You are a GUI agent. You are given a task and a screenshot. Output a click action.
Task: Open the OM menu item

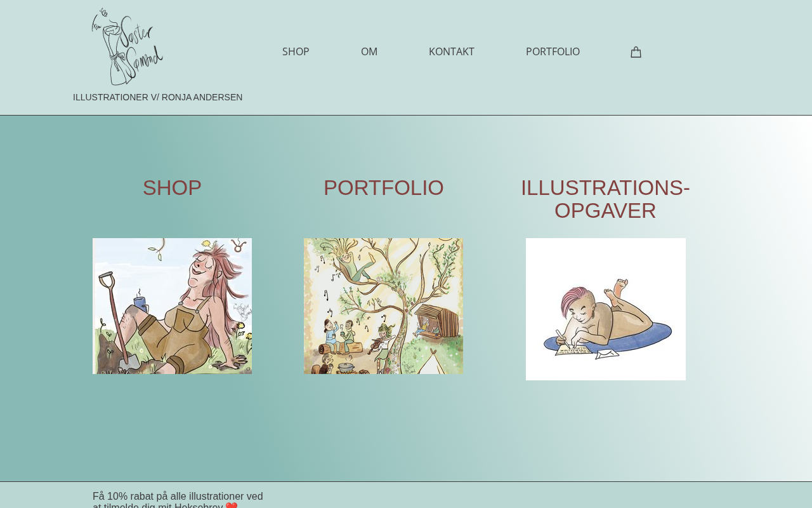pyautogui.click(x=369, y=52)
